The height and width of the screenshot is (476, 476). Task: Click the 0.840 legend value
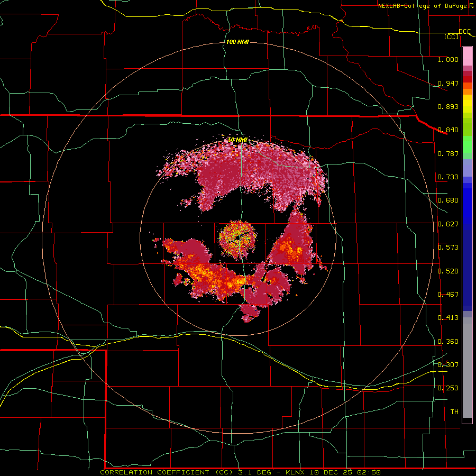coord(448,130)
